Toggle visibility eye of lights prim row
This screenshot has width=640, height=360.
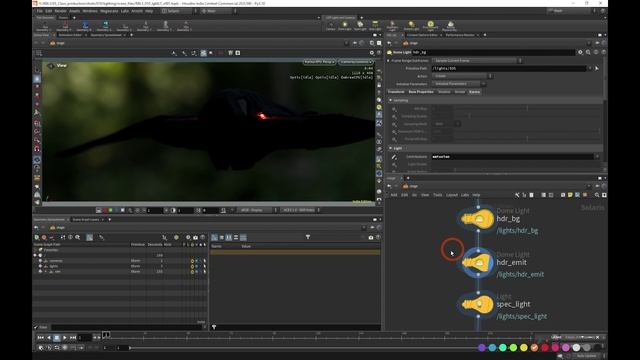[x=40, y=266]
